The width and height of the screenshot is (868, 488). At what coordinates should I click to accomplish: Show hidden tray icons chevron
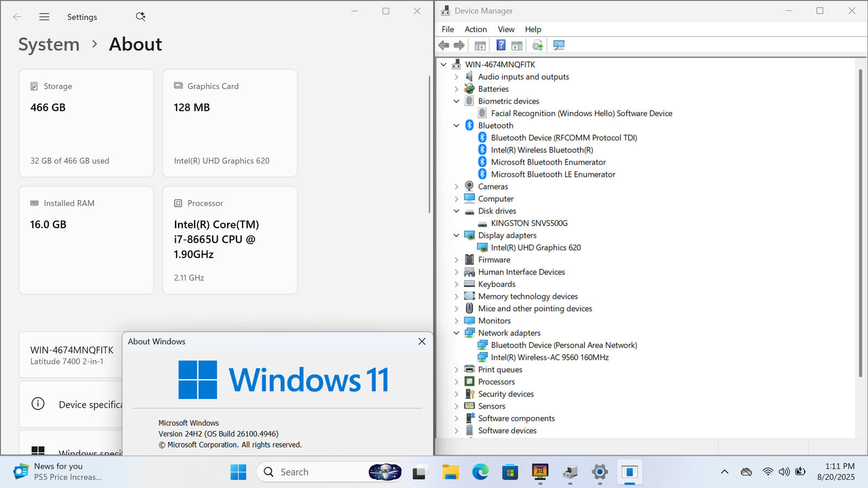[724, 472]
